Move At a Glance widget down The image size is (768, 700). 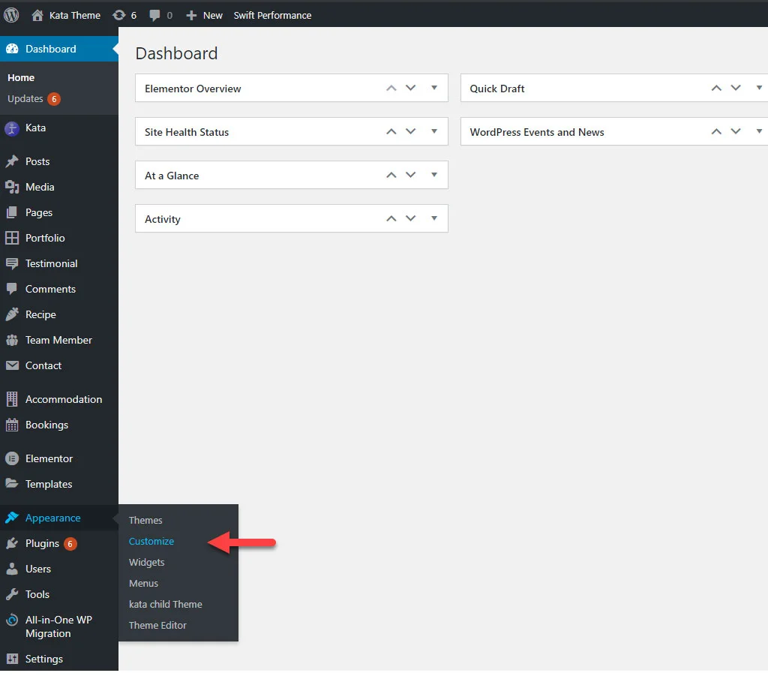point(410,175)
